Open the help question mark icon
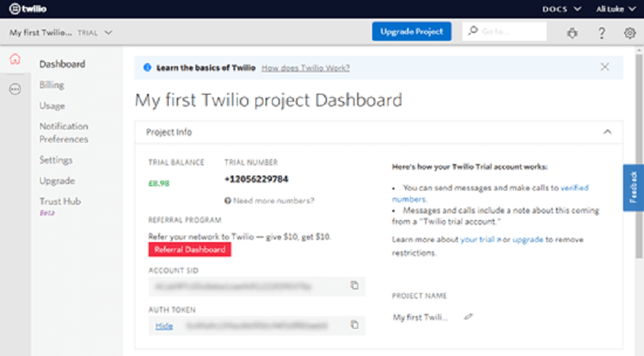Image resolution: width=644 pixels, height=356 pixels. pos(602,32)
